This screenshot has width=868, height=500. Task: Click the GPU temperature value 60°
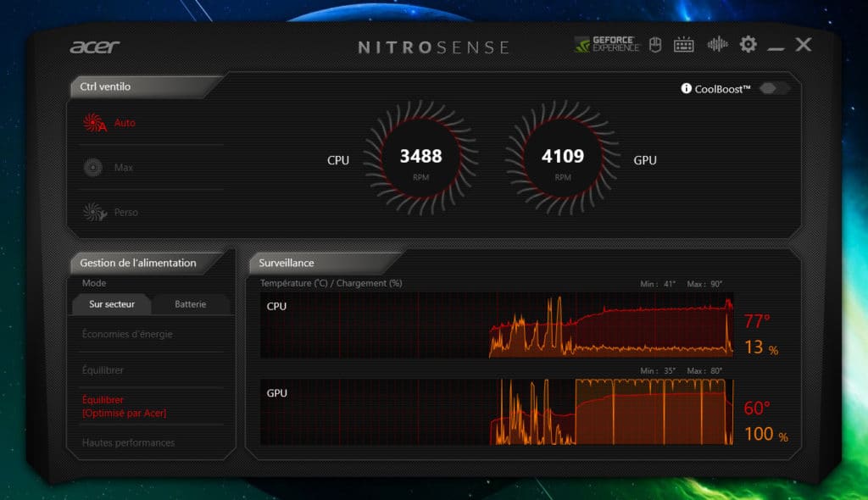coord(757,408)
